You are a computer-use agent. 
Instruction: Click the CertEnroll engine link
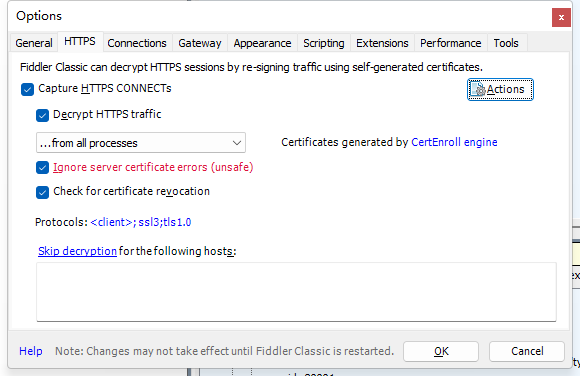[454, 142]
